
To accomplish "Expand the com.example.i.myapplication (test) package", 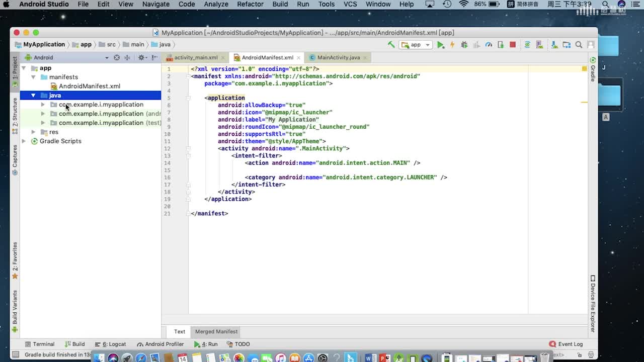I will click(43, 123).
